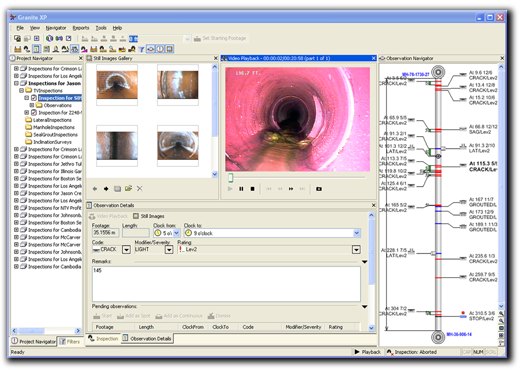The width and height of the screenshot is (521, 371).
Task: Collapse the Inspections for Jason tree node
Action: pos(16,83)
